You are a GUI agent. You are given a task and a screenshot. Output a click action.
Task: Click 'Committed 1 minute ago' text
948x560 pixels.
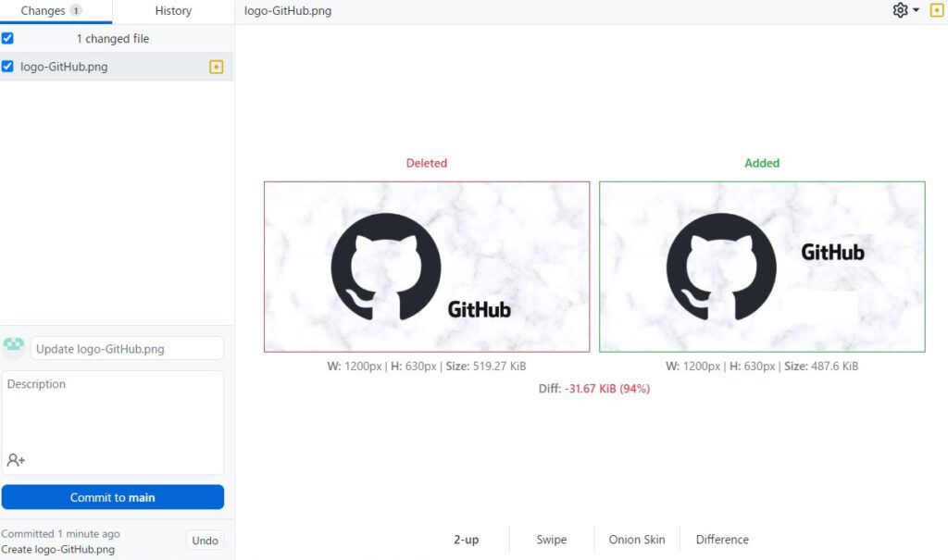pos(60,533)
